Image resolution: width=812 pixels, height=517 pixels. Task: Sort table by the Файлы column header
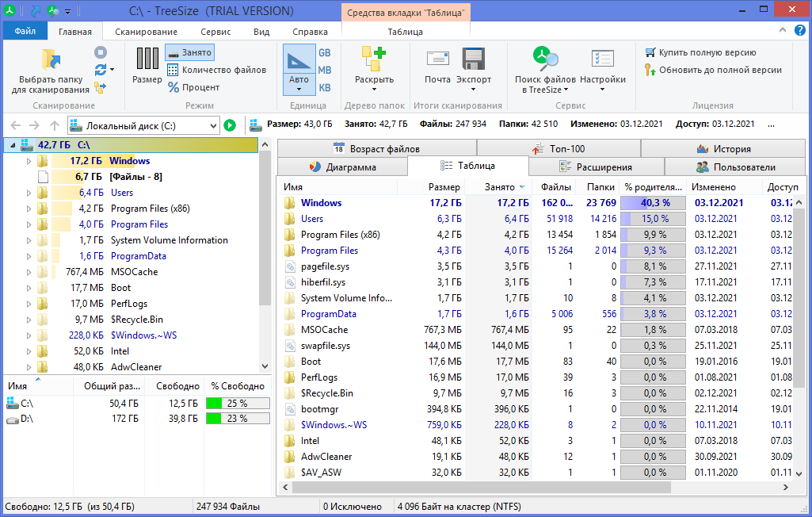click(554, 187)
